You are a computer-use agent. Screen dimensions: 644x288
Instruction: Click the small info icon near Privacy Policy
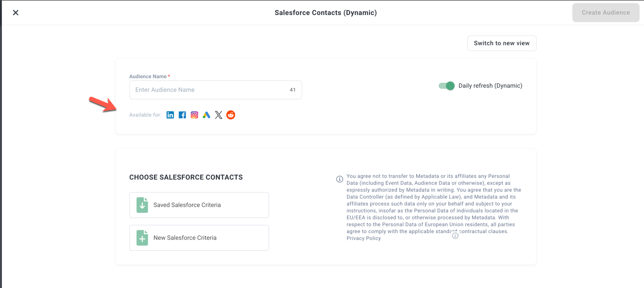(x=455, y=236)
